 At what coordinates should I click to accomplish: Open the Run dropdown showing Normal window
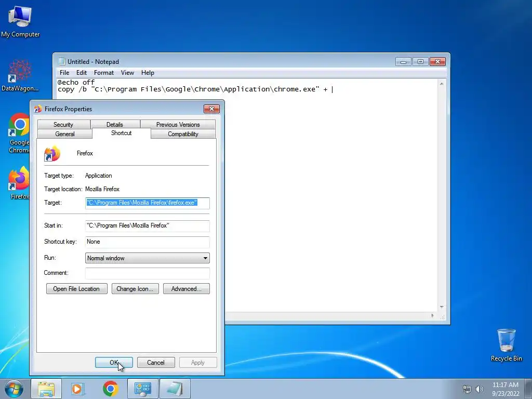pyautogui.click(x=147, y=258)
